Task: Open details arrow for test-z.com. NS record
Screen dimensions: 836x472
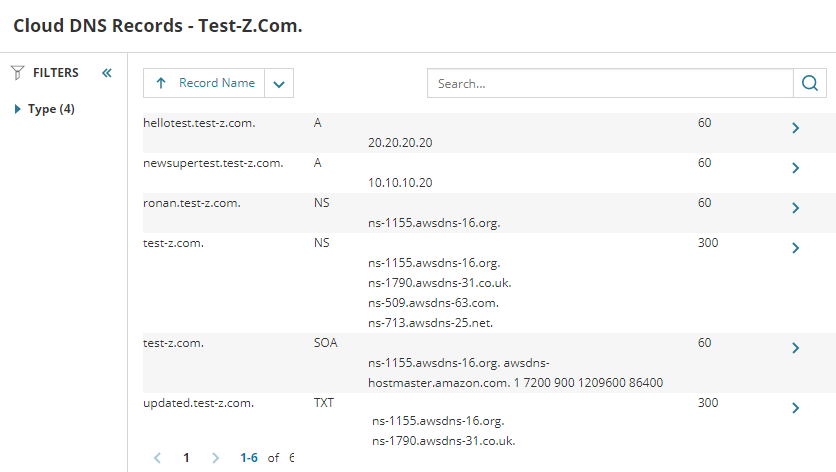Action: point(795,248)
